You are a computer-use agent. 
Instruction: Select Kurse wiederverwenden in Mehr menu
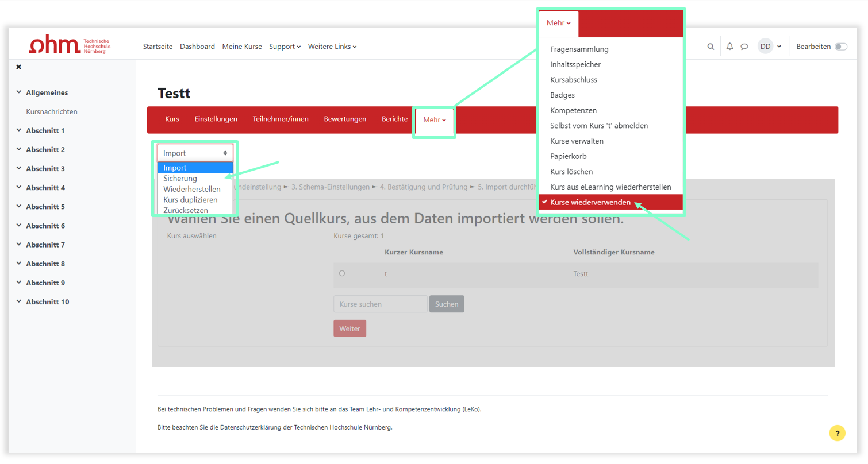click(590, 202)
